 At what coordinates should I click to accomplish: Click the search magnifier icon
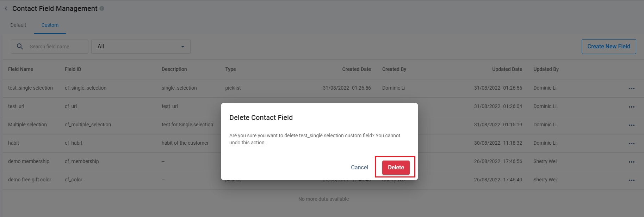tap(20, 47)
